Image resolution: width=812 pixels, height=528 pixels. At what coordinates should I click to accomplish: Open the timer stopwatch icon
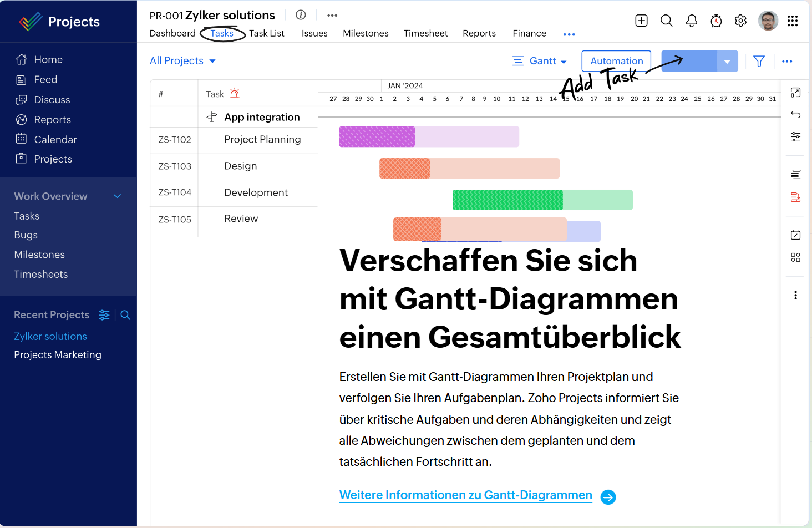[x=716, y=21]
